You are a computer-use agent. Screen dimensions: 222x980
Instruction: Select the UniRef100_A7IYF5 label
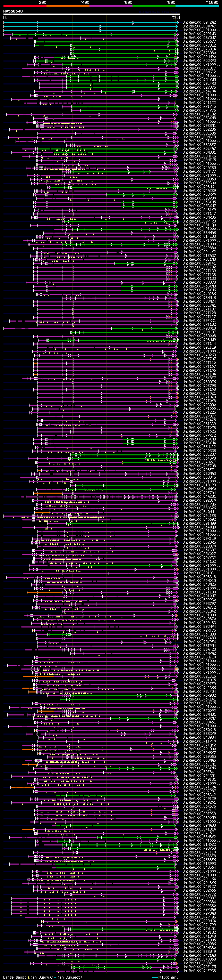(199, 106)
